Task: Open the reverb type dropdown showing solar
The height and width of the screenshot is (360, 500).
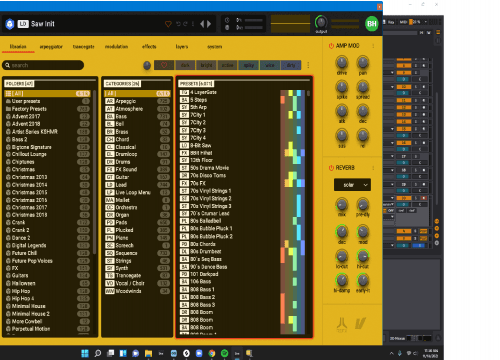Action: (352, 185)
